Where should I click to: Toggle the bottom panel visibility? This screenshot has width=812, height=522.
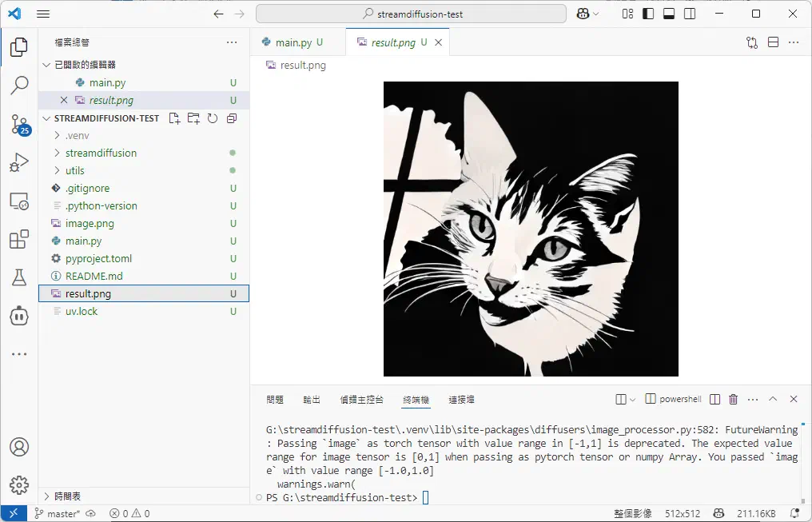[670, 14]
